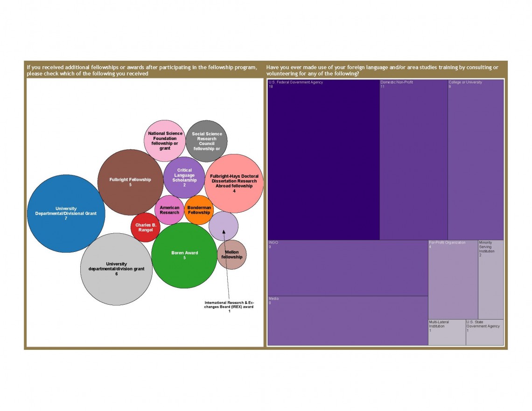Click the pink National Science Foundation bubble
Screen dimensions: 532x411
coord(165,141)
